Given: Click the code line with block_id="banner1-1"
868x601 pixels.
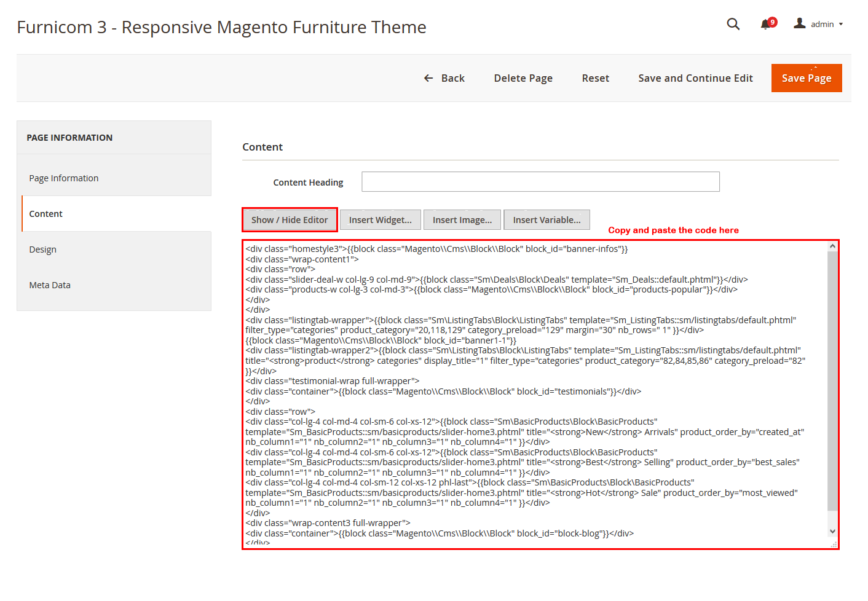Looking at the screenshot, I should click(381, 340).
